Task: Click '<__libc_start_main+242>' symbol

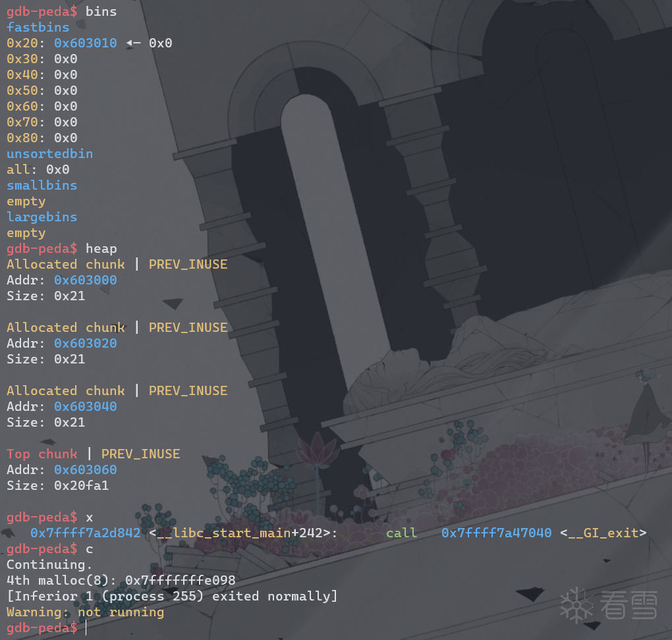Action: 239,533
